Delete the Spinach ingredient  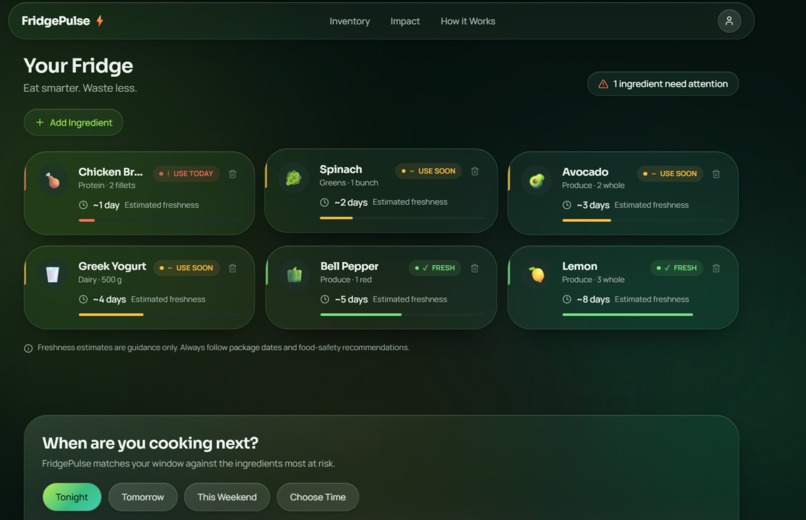click(x=475, y=171)
